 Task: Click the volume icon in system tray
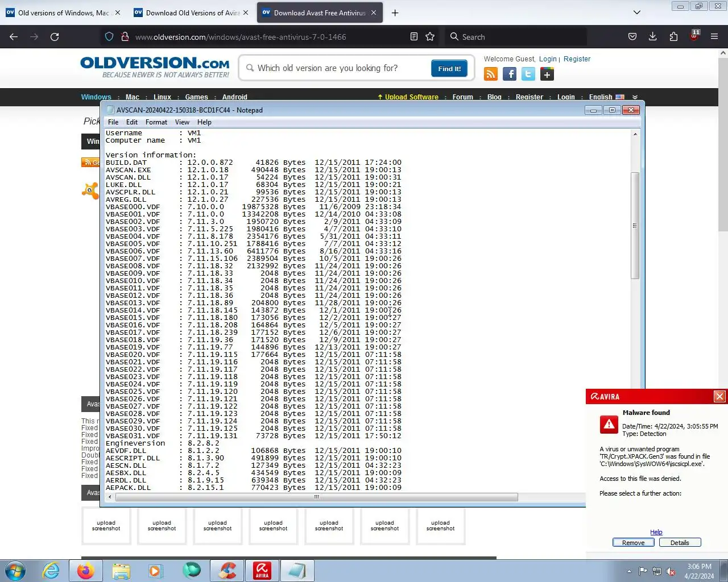(671, 571)
